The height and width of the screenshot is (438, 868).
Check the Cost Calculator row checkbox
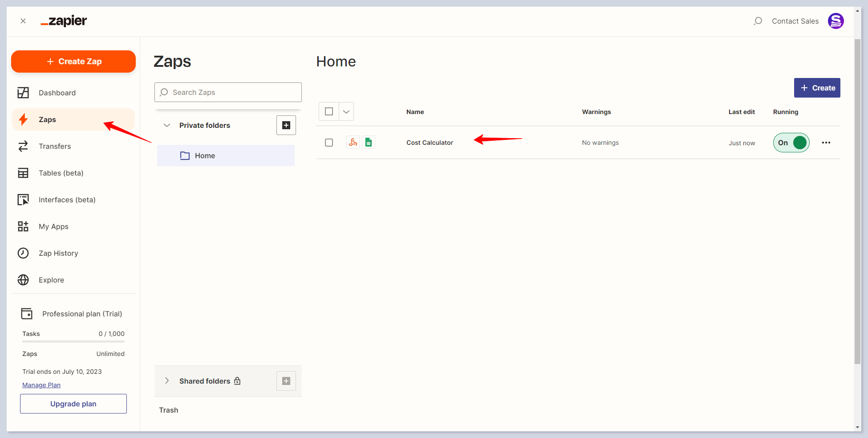(x=329, y=143)
